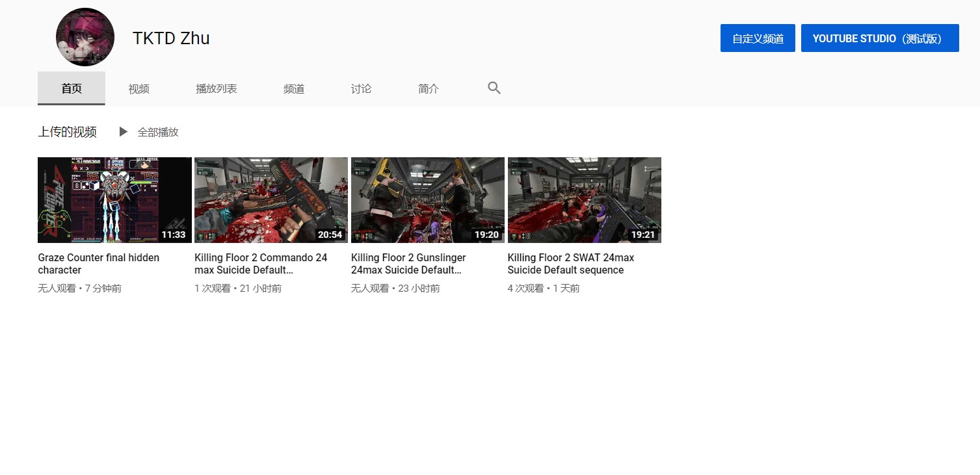Image resolution: width=980 pixels, height=475 pixels.
Task: Open the Graze Counter video thumbnail
Action: click(x=114, y=200)
